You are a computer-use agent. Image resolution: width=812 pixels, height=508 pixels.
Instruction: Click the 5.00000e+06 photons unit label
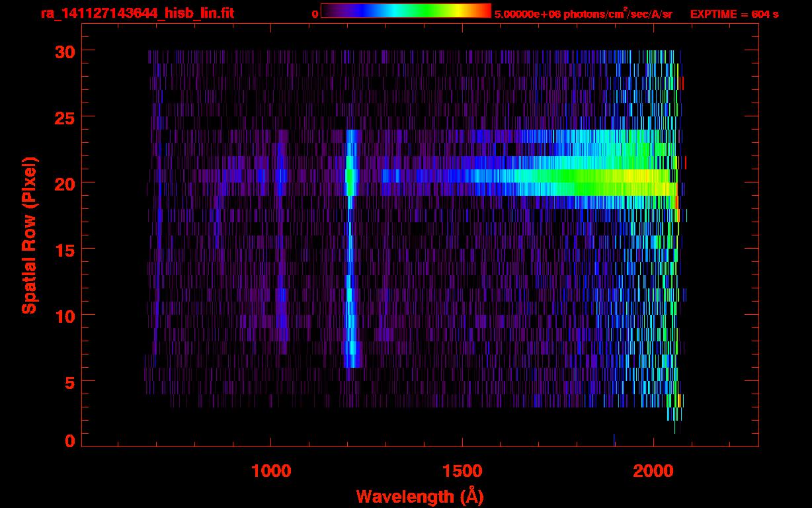point(583,13)
